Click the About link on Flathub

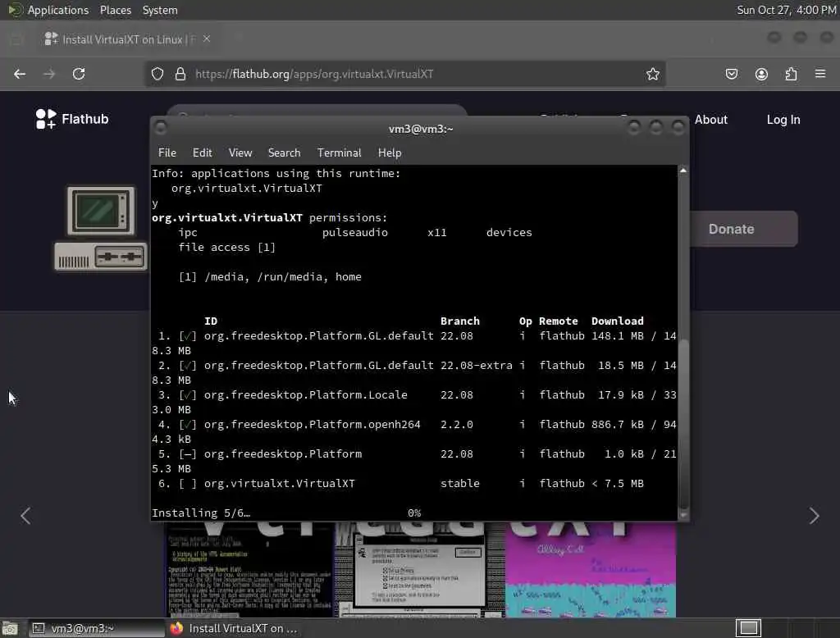click(711, 120)
